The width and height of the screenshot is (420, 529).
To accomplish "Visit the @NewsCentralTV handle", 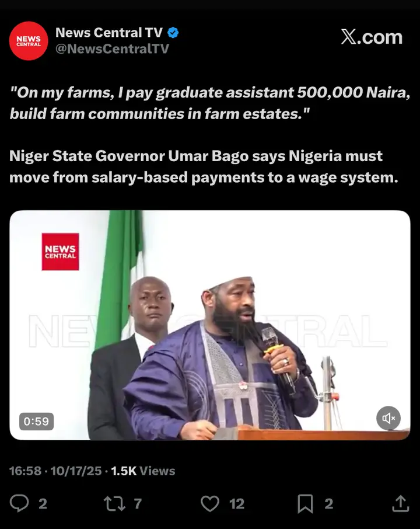I will 112,48.
